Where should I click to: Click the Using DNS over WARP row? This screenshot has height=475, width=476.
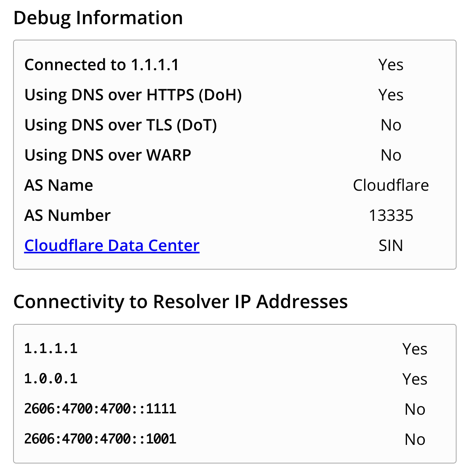[x=107, y=155]
